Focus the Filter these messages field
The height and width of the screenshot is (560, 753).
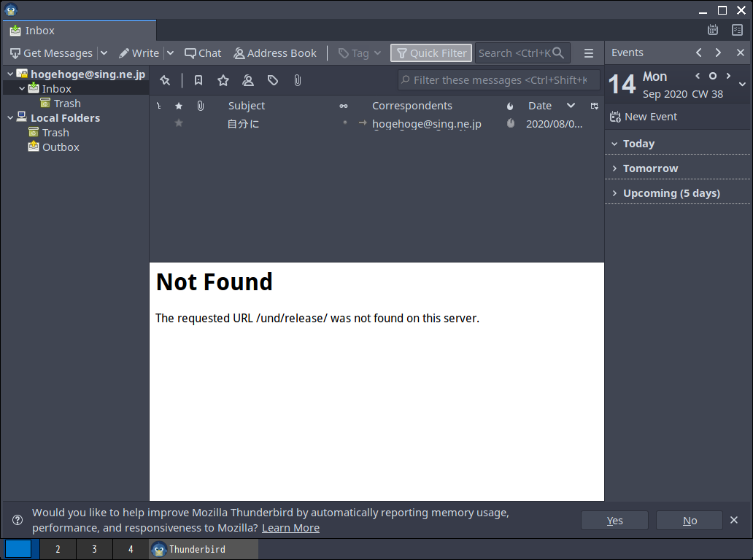[499, 79]
